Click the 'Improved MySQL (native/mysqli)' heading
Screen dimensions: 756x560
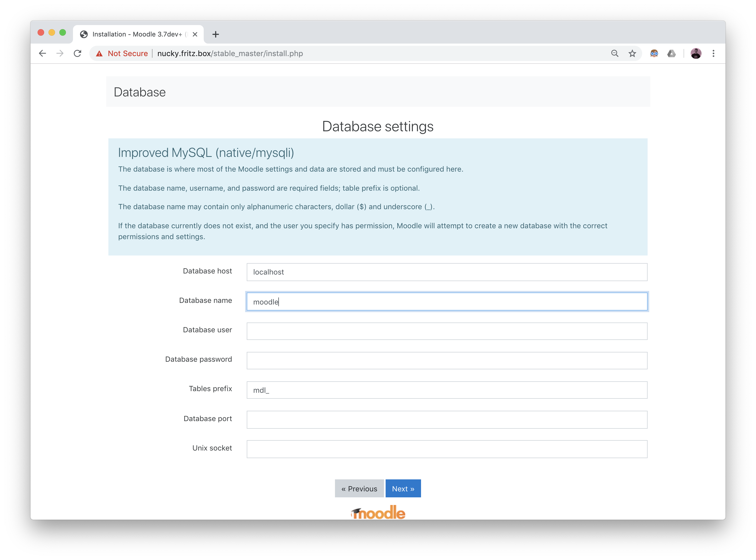(x=206, y=153)
